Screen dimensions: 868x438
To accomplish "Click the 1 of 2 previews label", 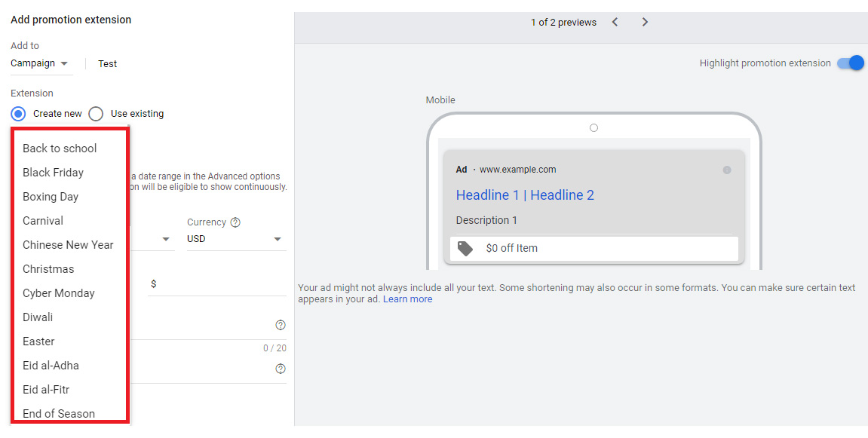I will tap(563, 22).
